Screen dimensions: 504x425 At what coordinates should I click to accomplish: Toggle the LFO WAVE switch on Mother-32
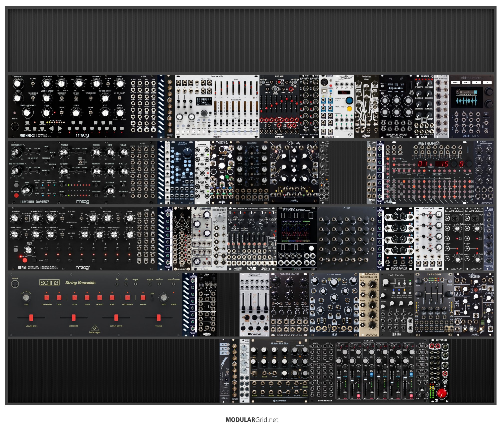click(x=61, y=113)
